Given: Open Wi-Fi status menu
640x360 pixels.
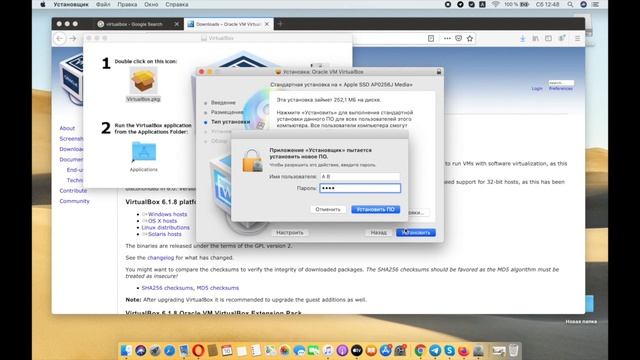Looking at the screenshot, I should (x=496, y=4).
